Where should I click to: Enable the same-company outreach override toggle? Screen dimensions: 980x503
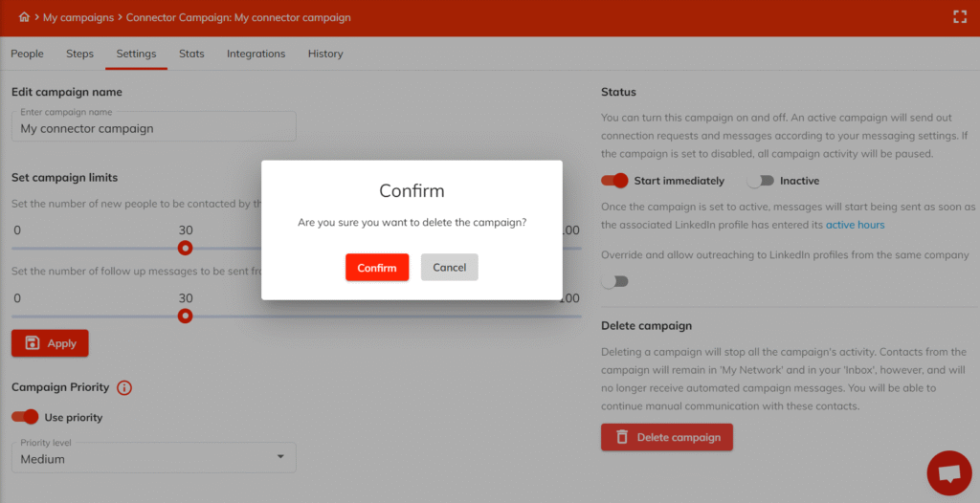pyautogui.click(x=614, y=281)
